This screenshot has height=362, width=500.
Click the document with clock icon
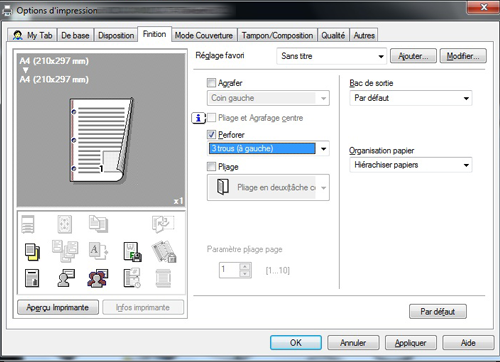(132, 278)
